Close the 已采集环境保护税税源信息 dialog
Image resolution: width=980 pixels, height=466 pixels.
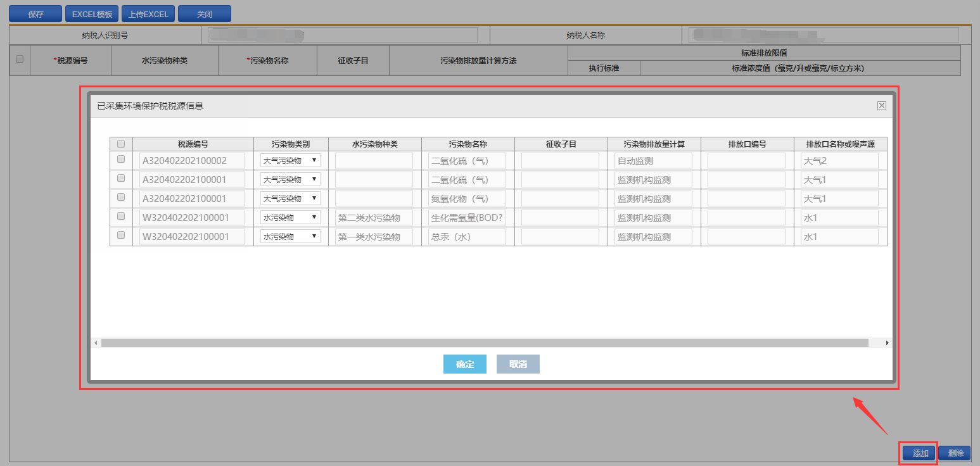pos(881,106)
